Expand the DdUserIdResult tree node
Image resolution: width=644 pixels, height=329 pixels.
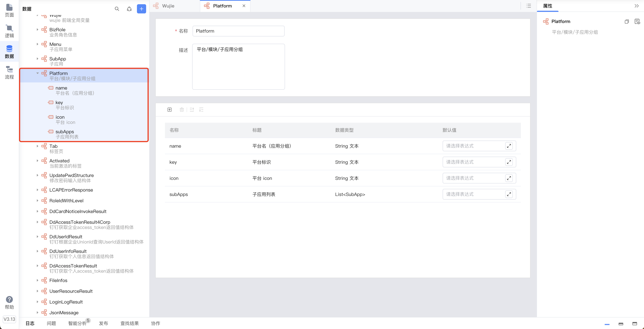[x=38, y=237]
